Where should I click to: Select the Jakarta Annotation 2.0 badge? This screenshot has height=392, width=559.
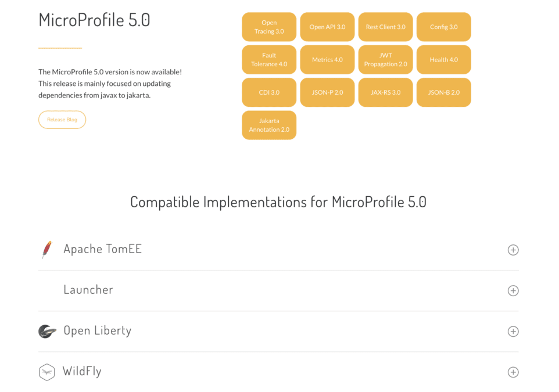click(269, 125)
